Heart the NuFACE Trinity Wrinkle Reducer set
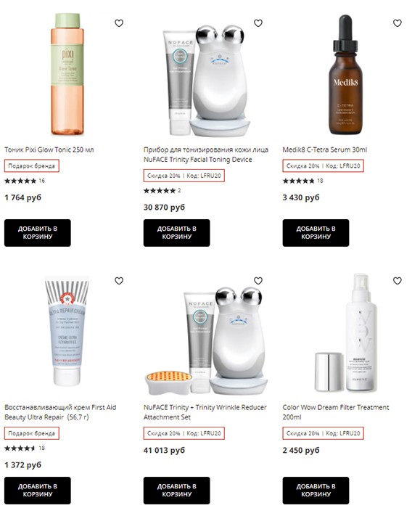Screen dimensions: 420x508 click(x=258, y=281)
